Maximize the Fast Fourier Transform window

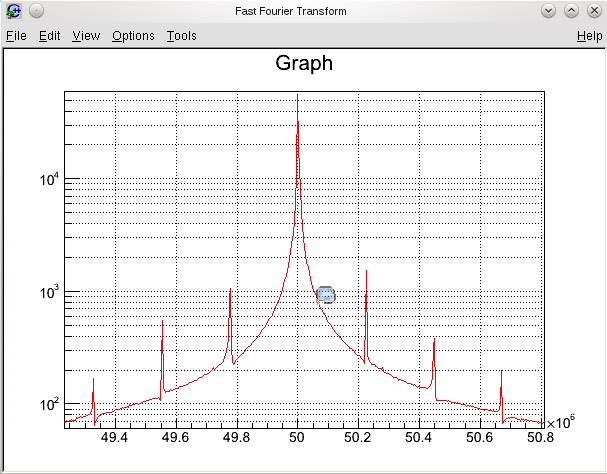tap(571, 11)
